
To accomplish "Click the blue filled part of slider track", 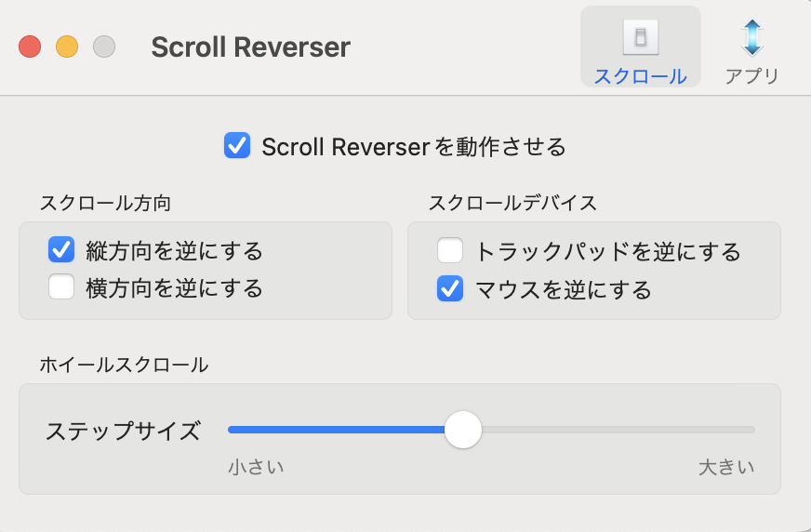I will (335, 430).
